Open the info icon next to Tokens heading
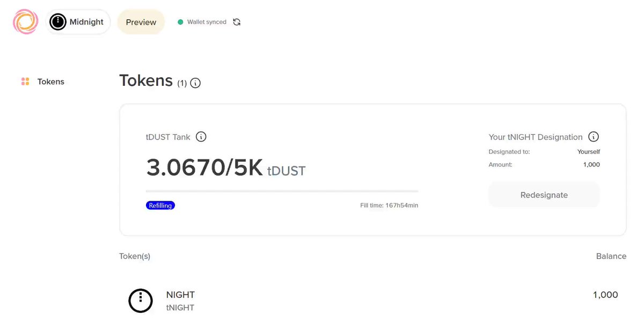The height and width of the screenshot is (329, 644). [x=195, y=83]
